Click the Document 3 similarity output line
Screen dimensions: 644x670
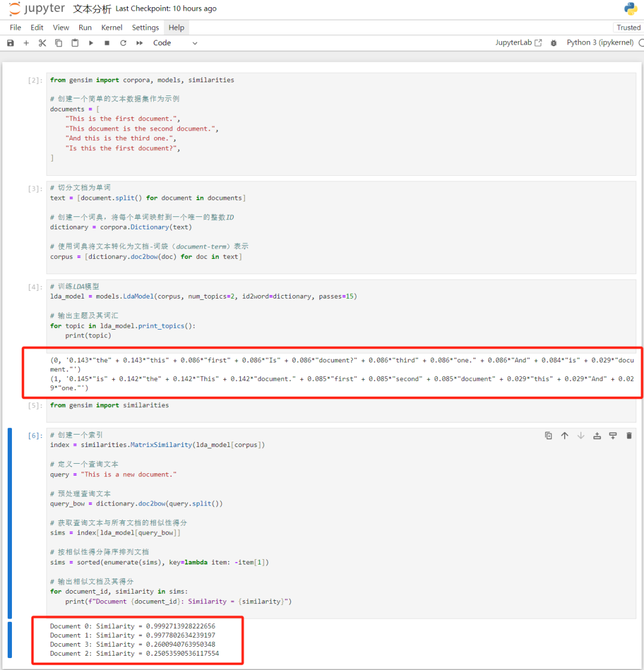coord(133,644)
